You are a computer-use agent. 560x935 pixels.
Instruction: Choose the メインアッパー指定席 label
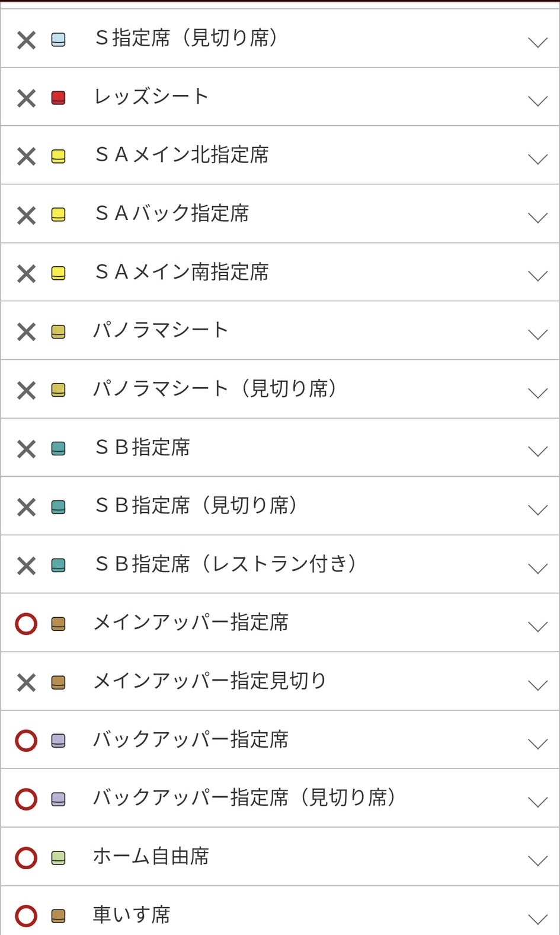[191, 623]
